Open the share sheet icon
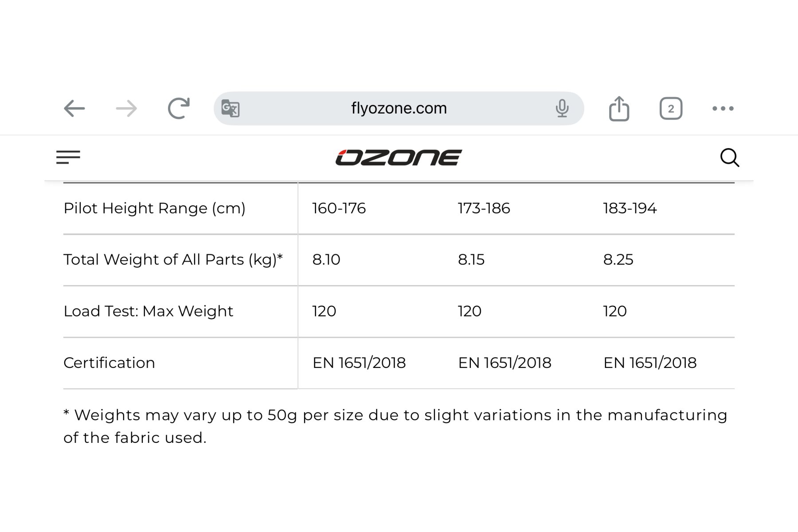 [x=619, y=108]
